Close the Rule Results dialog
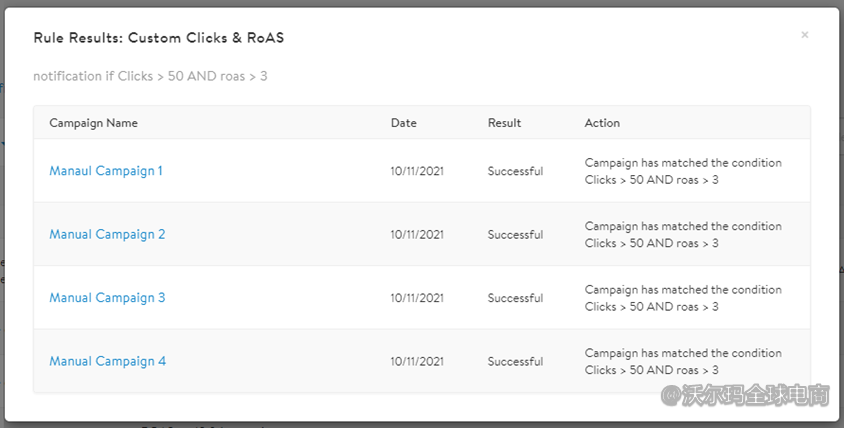This screenshot has height=428, width=844. (805, 35)
